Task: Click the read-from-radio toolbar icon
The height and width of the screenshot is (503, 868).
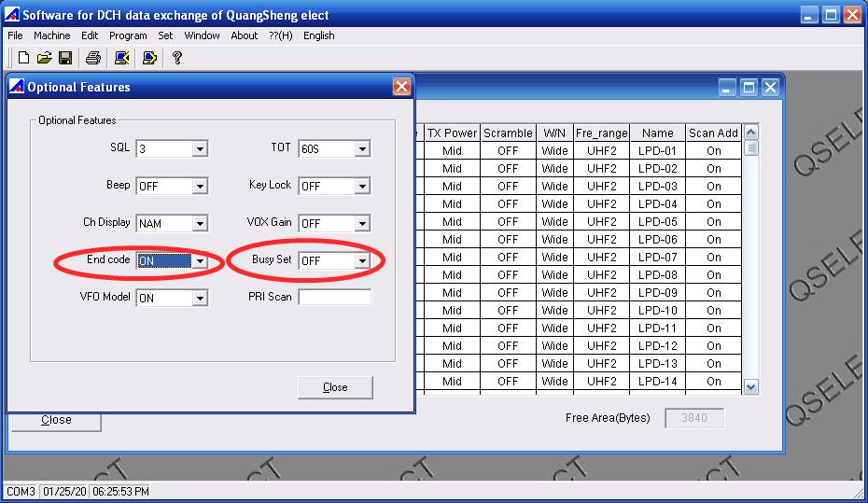Action: [x=121, y=58]
